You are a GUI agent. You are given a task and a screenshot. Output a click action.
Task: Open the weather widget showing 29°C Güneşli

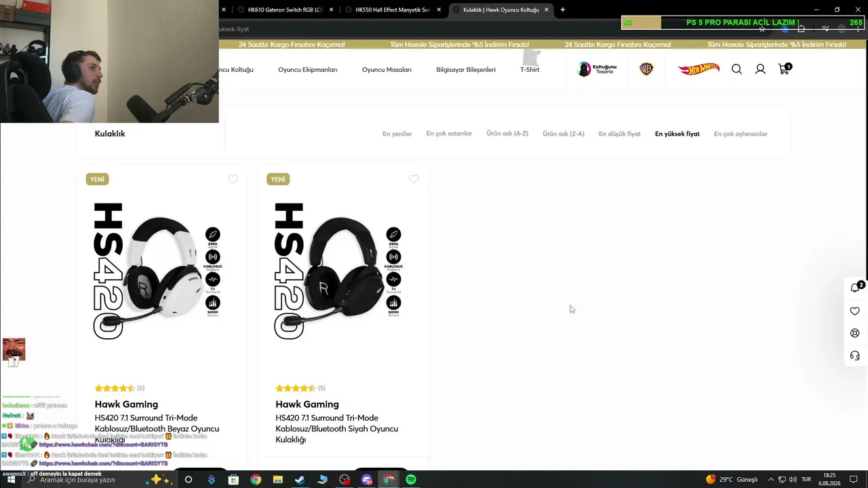coord(732,480)
